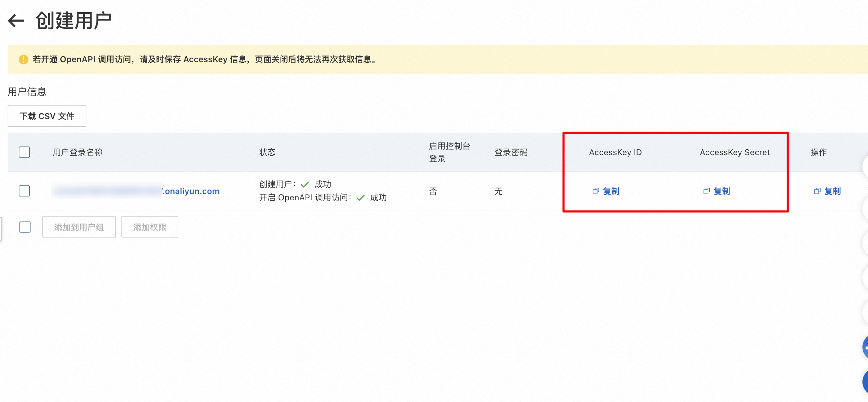Click the 添加到用户组 button
868x402 pixels.
pos(79,227)
